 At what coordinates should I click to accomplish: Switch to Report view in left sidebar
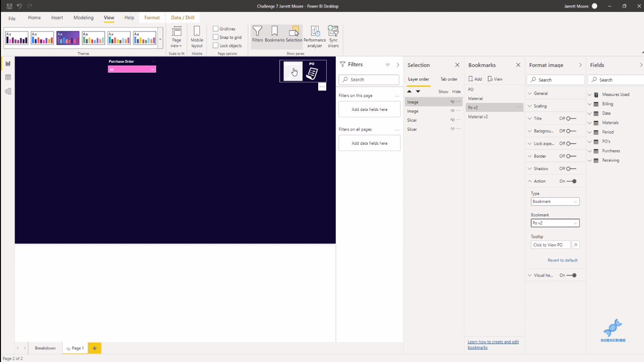point(8,63)
